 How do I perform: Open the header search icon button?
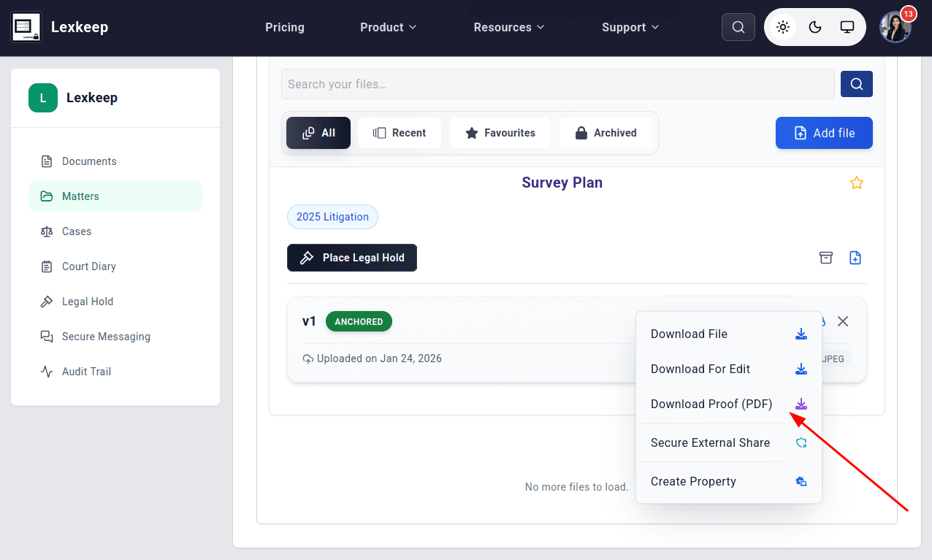738,27
